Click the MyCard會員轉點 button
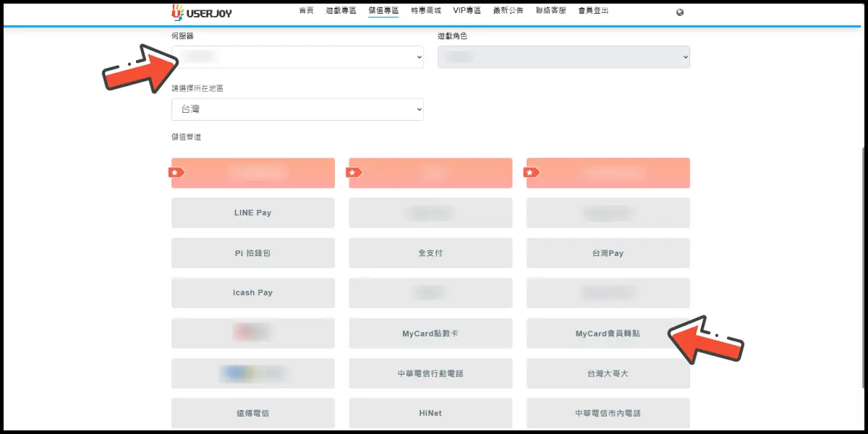868x434 pixels. 608,333
